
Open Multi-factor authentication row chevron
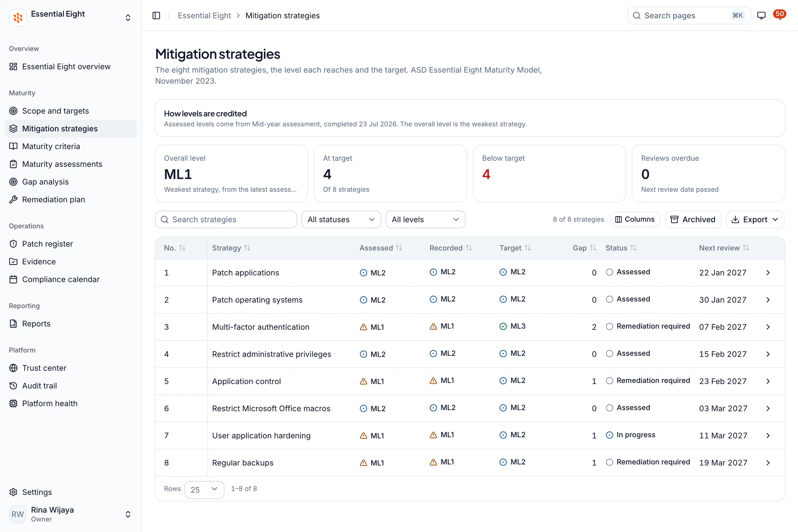coord(768,327)
